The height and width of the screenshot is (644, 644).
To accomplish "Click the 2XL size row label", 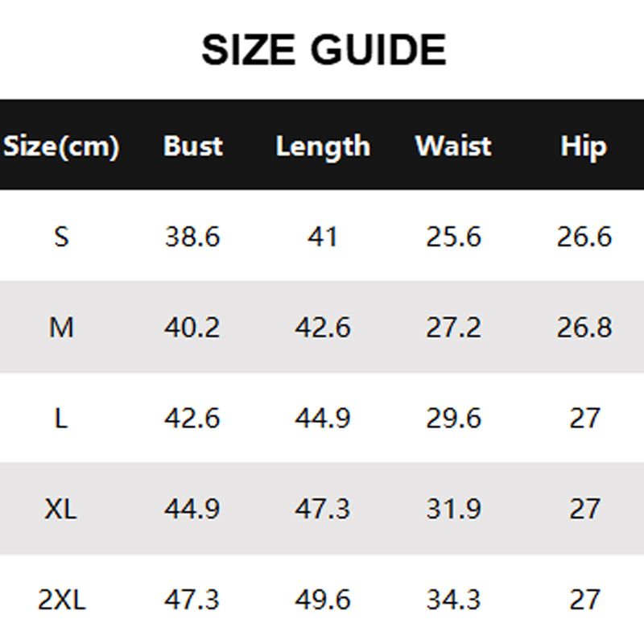I will point(61,600).
